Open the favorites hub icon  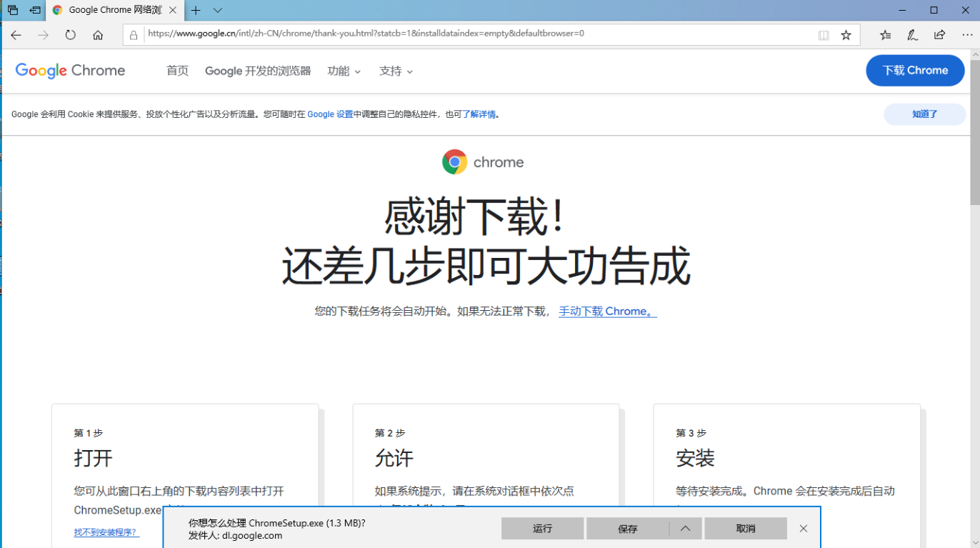(886, 35)
